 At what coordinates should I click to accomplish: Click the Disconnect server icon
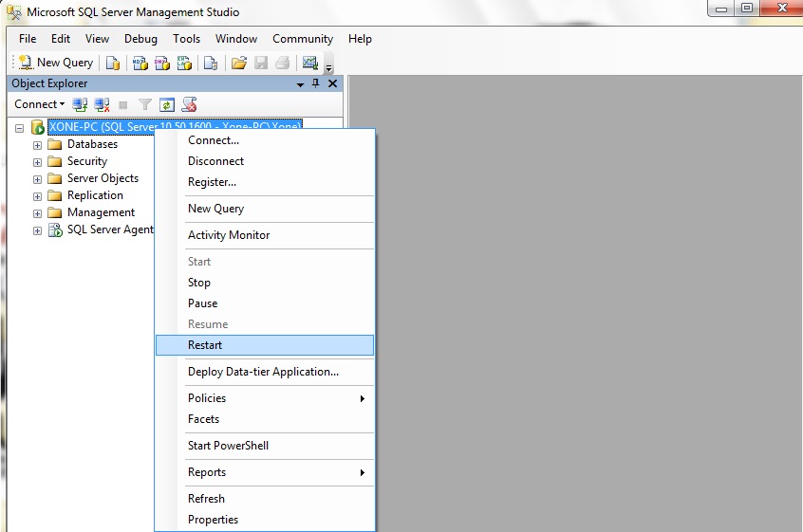click(102, 105)
